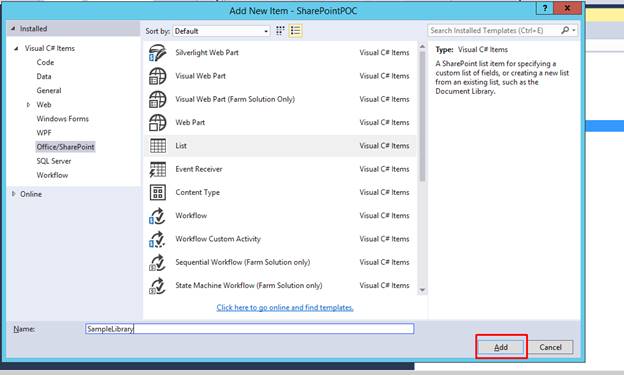Select the Visual Web Part template icon

[158, 76]
